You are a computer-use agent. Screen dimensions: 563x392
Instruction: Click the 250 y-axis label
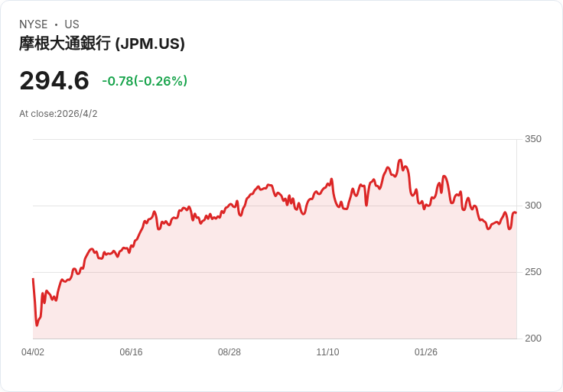(532, 272)
